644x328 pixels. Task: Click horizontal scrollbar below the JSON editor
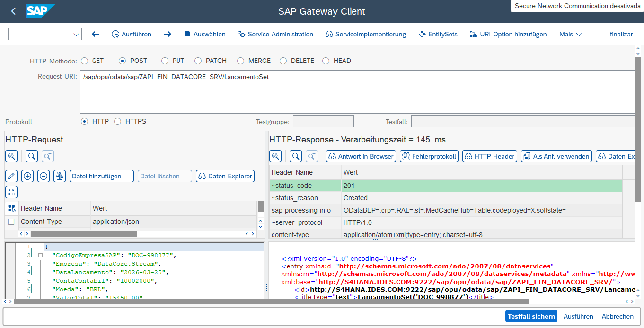[x=271, y=301]
